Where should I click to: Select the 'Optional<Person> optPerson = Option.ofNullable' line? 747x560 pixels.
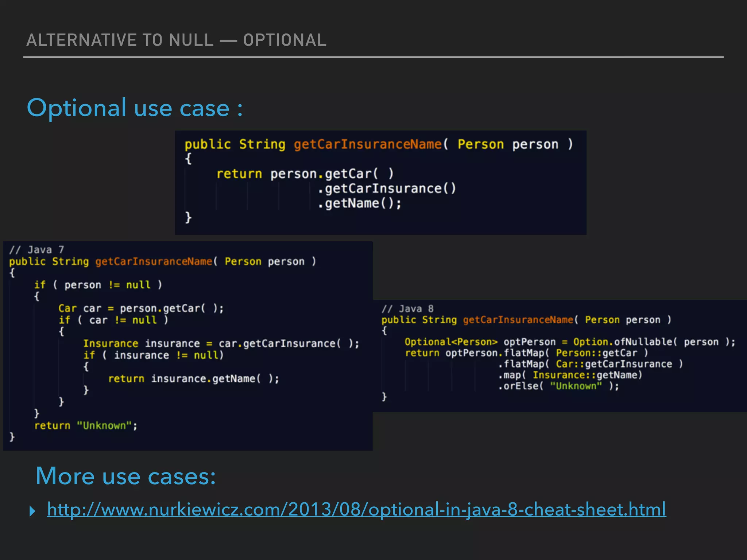(x=570, y=342)
